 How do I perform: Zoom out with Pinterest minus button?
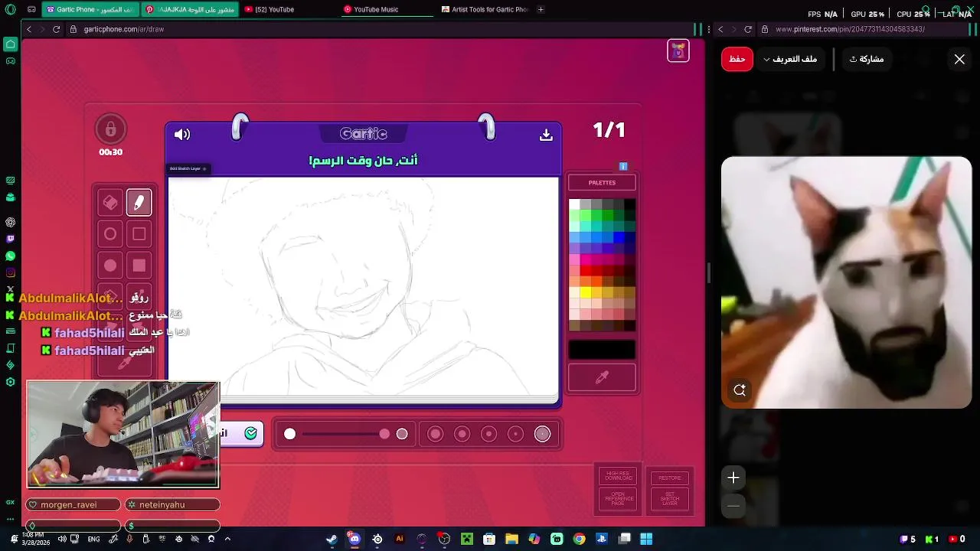click(x=733, y=506)
